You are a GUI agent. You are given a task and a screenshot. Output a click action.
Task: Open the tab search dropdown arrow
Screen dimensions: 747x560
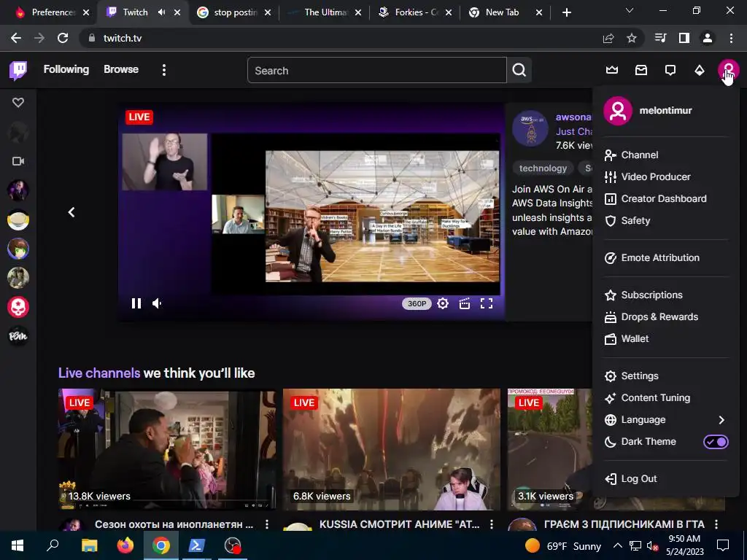(x=630, y=10)
